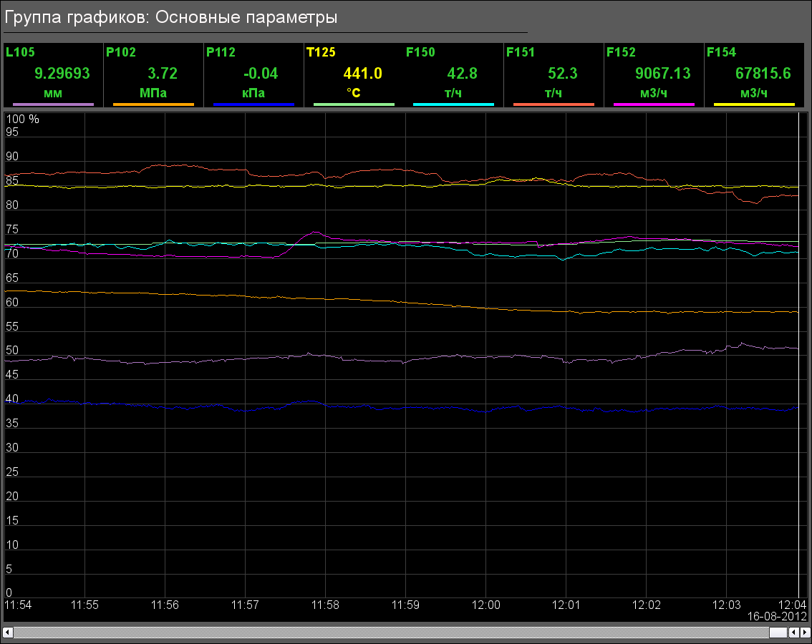This screenshot has width=812, height=644.
Task: Click the white vertical cursor line on chart
Action: 798,358
